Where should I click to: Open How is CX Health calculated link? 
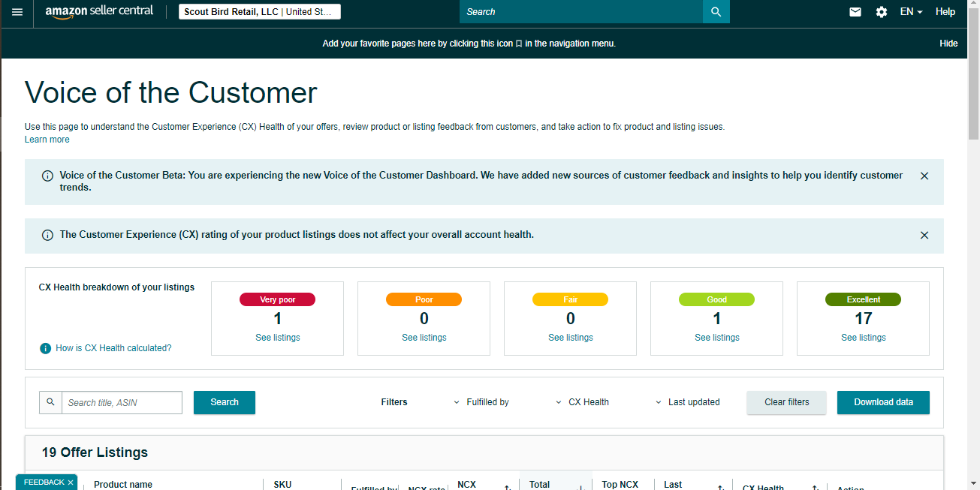coord(113,348)
